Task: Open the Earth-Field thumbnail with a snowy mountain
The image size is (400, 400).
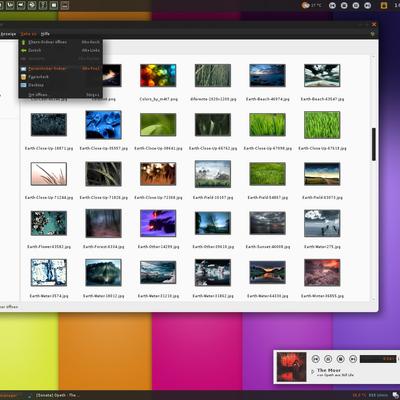Action: [x=213, y=174]
